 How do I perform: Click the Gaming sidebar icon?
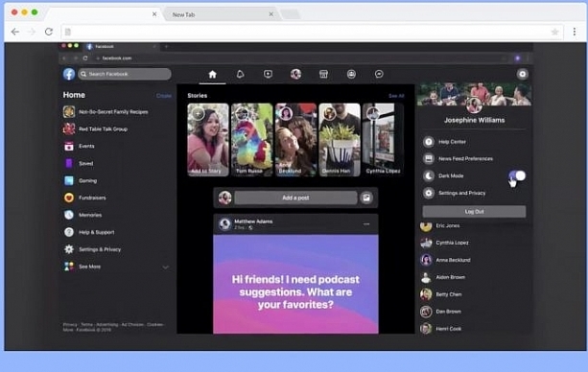69,181
